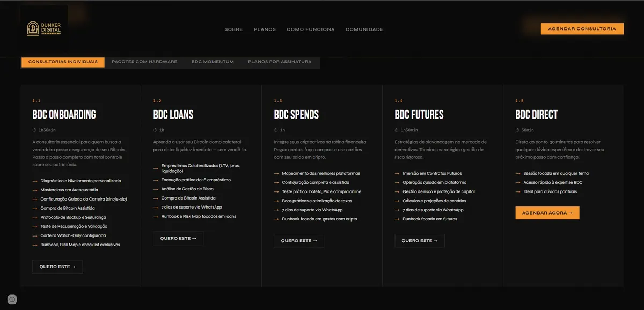Screen dimensions: 644x310
Task: Click the info icon at bottom-left corner
Action: tap(12, 299)
